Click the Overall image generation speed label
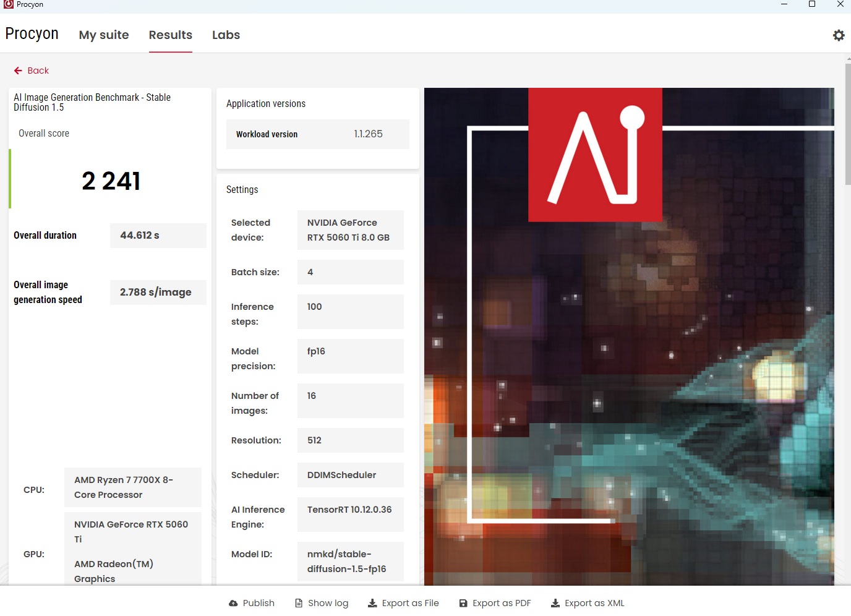 [48, 293]
